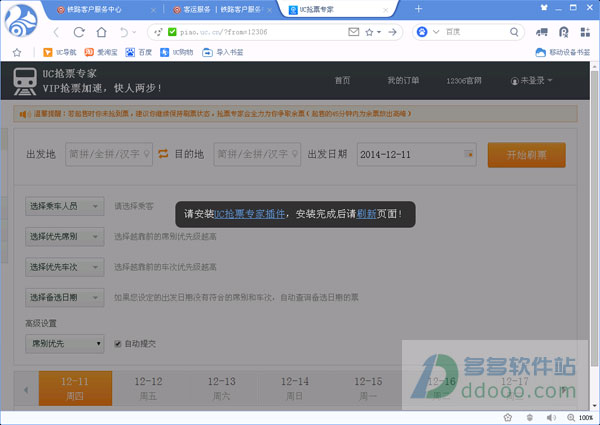Go back with the browser back arrow

click(x=56, y=32)
